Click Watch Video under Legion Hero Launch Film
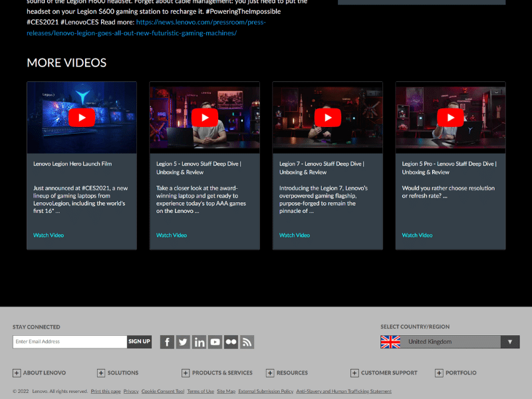This screenshot has width=532, height=399. (49, 235)
